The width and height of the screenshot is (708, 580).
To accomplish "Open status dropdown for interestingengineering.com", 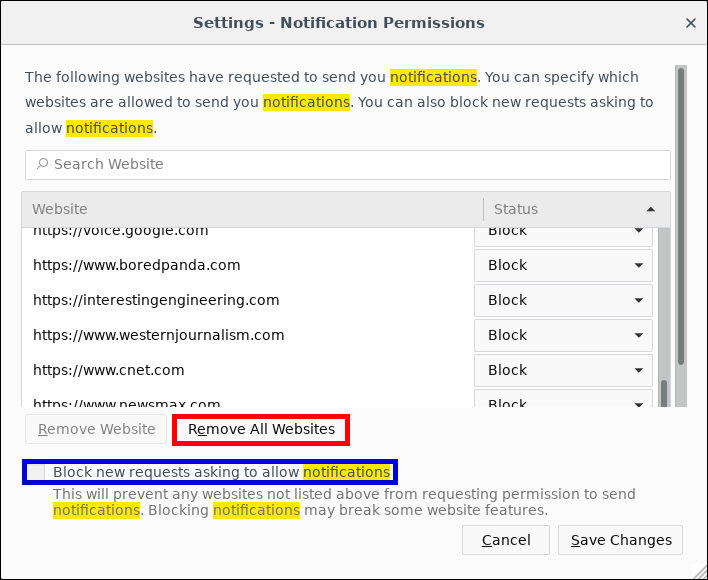I will tap(563, 300).
